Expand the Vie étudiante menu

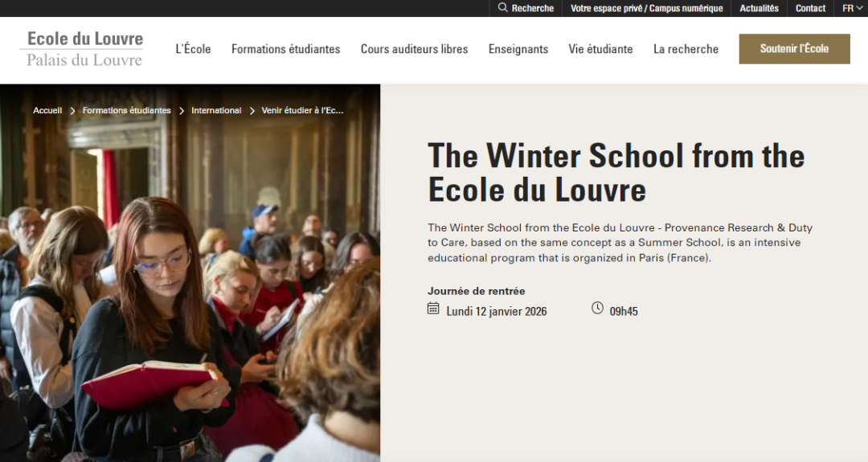tap(600, 49)
